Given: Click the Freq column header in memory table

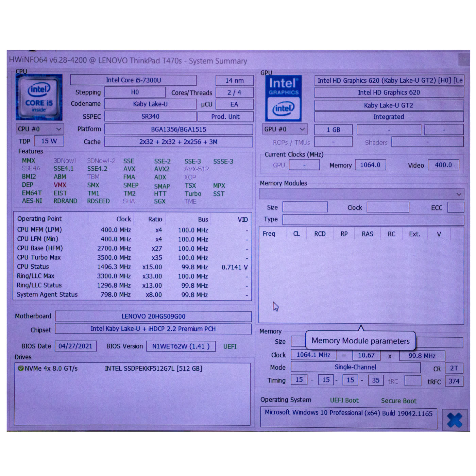Looking at the screenshot, I should tap(269, 234).
